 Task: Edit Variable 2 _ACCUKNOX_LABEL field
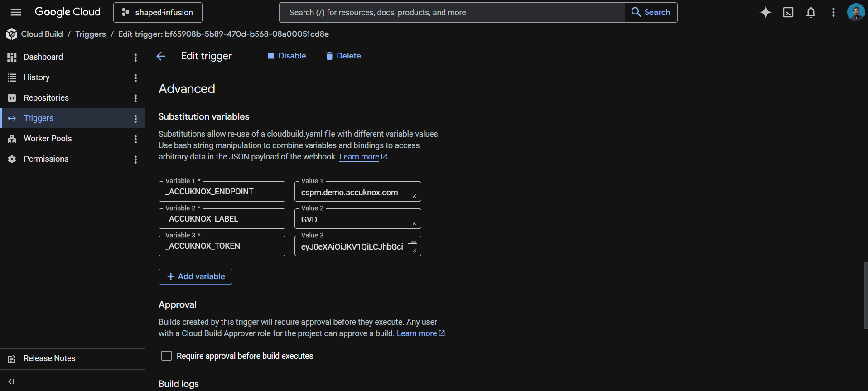click(x=222, y=219)
